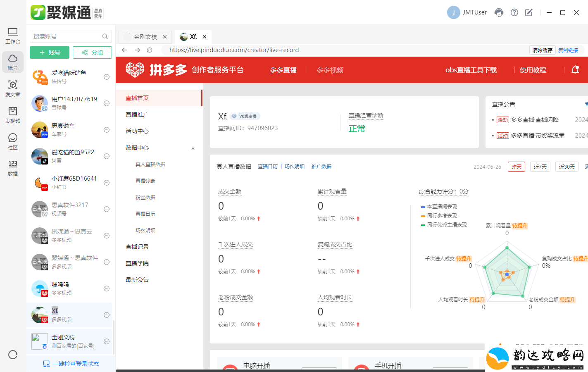
Task: Collapse the 数据中心 menu chevron
Action: (x=193, y=148)
